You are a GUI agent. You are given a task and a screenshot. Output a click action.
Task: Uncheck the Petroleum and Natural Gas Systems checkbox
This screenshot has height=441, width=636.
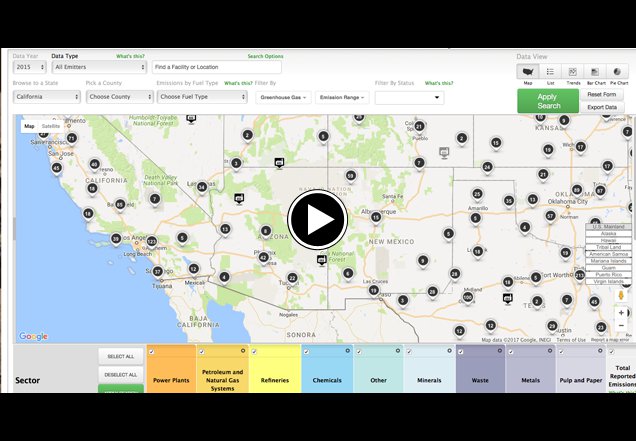point(202,352)
